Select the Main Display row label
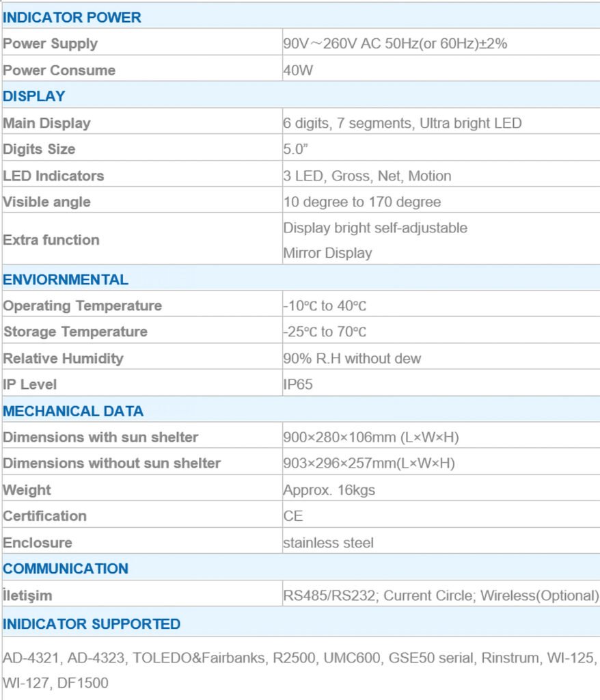The height and width of the screenshot is (700, 600). (46, 123)
